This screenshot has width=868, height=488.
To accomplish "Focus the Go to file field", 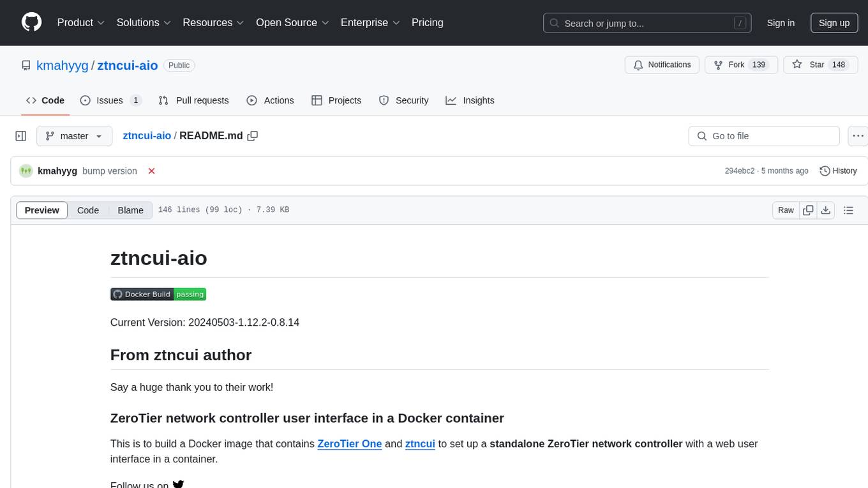I will [764, 136].
